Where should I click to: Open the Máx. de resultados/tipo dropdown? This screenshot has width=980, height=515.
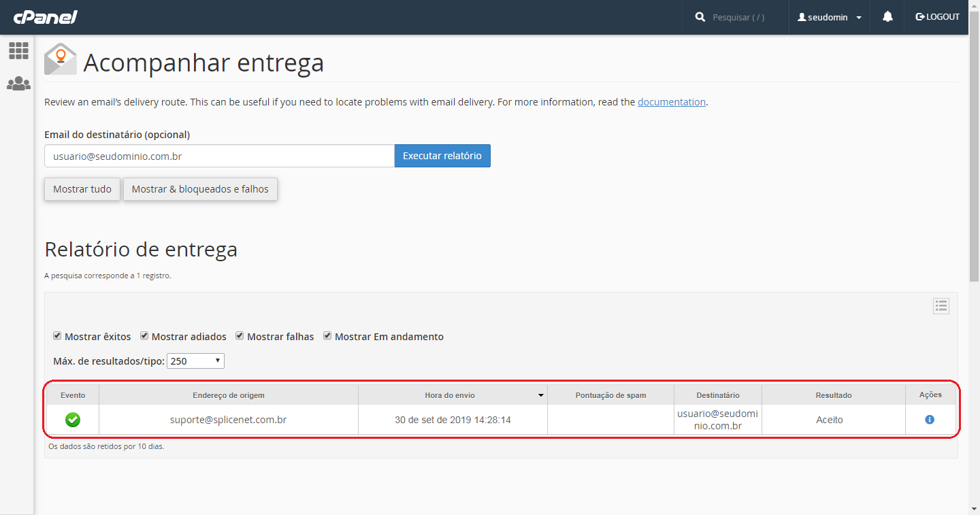coord(195,361)
